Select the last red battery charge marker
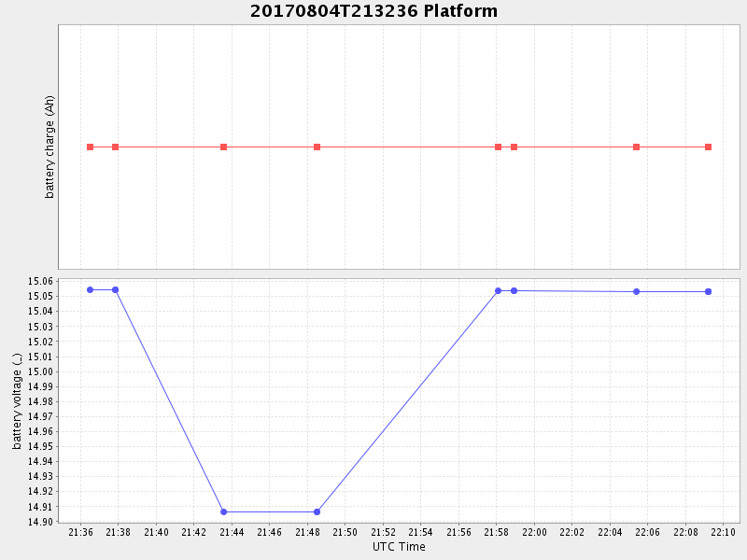747x560 pixels. [x=708, y=147]
